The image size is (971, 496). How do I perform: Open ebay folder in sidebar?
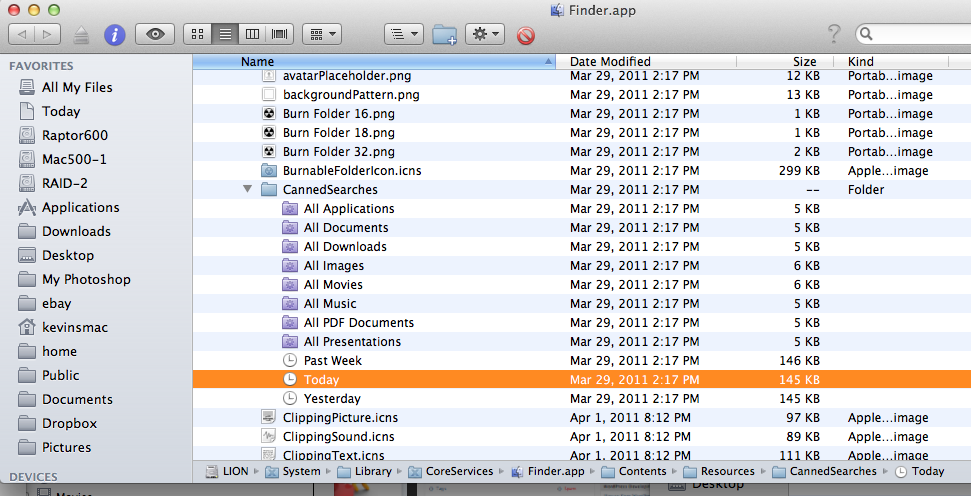pyautogui.click(x=56, y=303)
